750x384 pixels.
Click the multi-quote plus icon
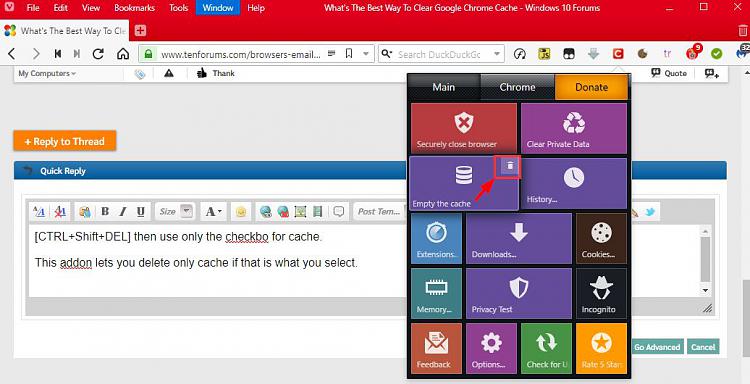tap(712, 73)
